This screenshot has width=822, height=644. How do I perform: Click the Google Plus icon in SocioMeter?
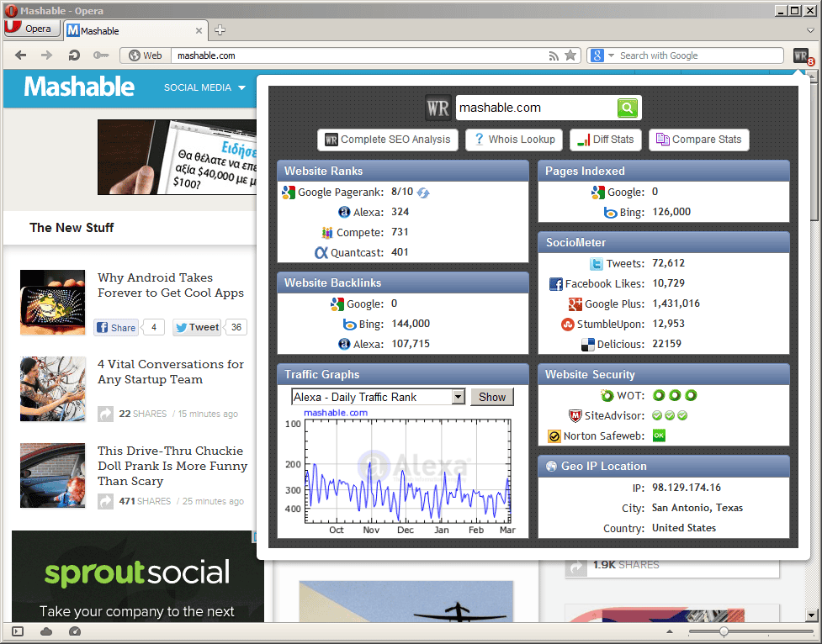pyautogui.click(x=575, y=304)
